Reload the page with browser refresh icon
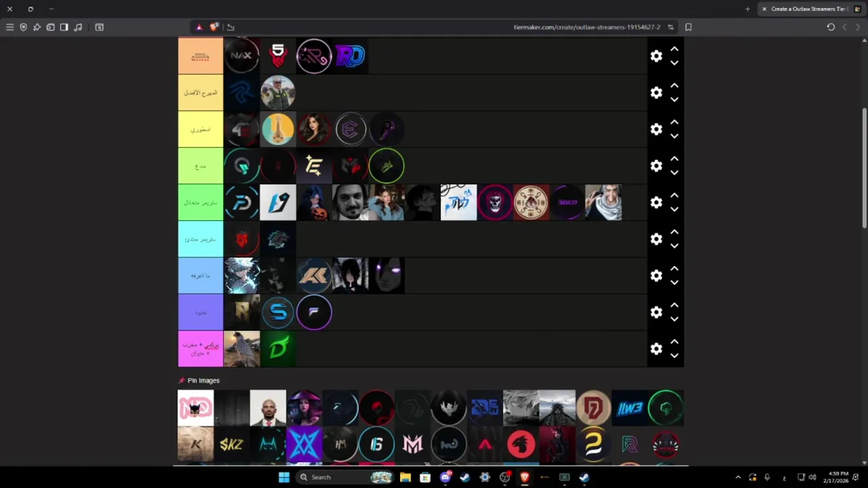 point(831,27)
